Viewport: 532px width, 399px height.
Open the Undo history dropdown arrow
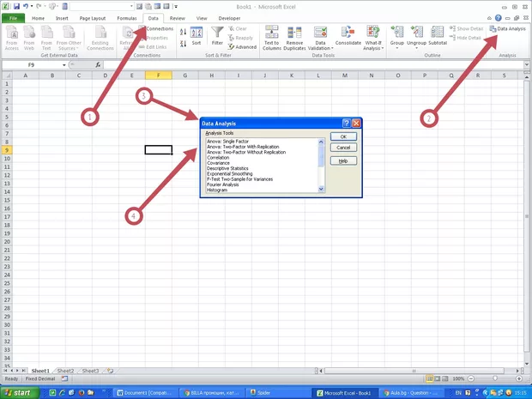click(32, 6)
